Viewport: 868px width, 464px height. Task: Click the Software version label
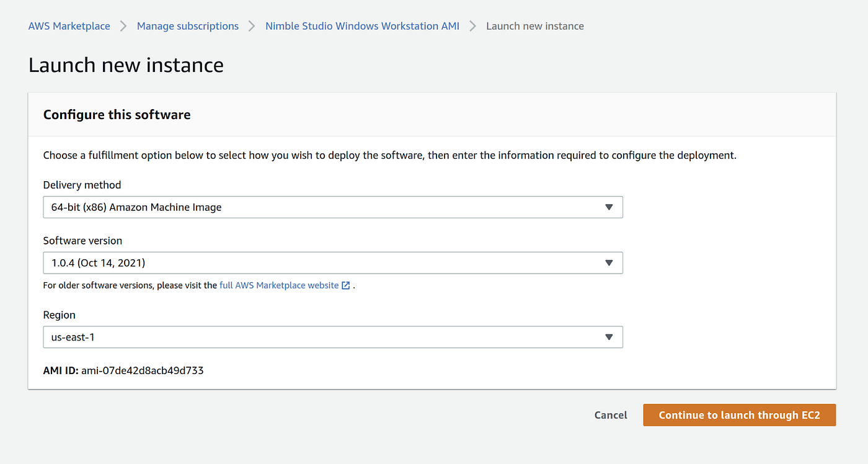[82, 241]
